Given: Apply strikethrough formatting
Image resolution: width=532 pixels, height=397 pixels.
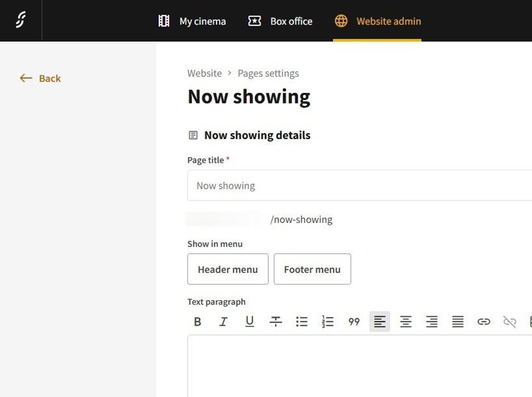Looking at the screenshot, I should (275, 322).
